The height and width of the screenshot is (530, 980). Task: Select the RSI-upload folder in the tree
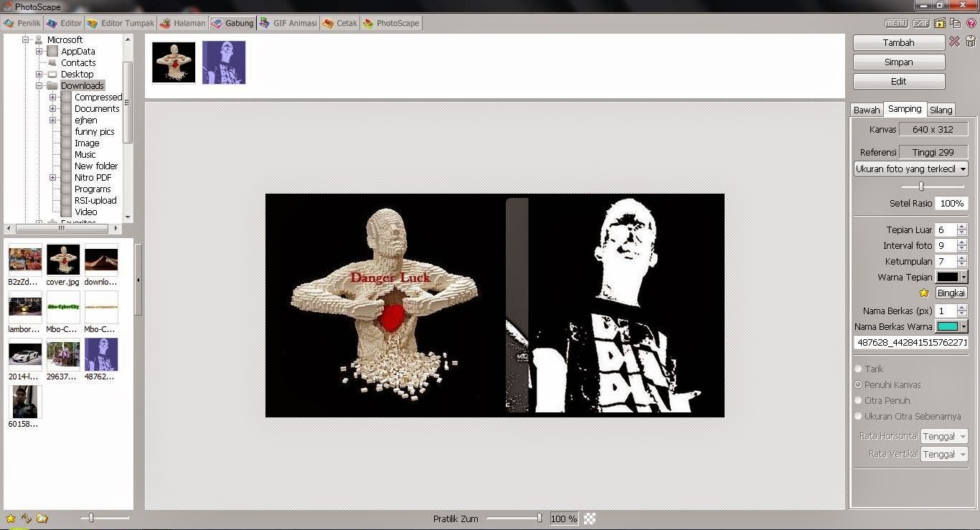95,201
